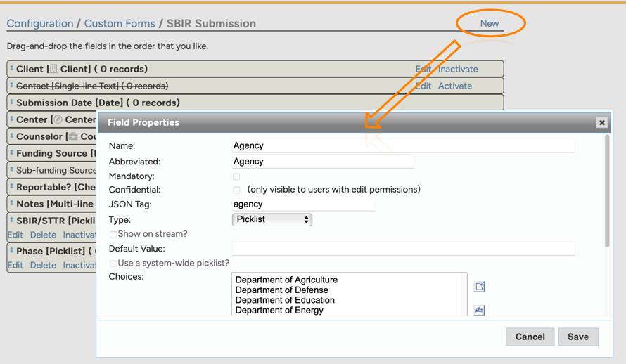Image resolution: width=626 pixels, height=364 pixels.
Task: Open Custom Forms breadcrumb link
Action: click(x=120, y=23)
